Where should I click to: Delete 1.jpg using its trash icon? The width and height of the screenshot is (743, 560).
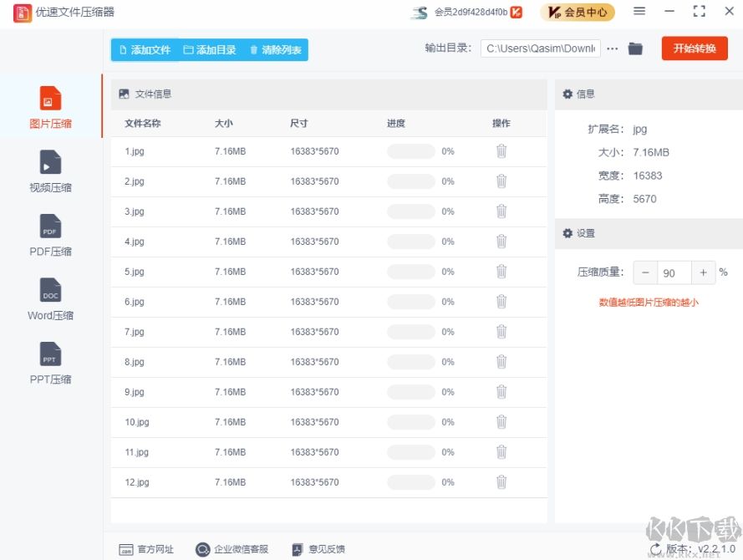pyautogui.click(x=501, y=150)
